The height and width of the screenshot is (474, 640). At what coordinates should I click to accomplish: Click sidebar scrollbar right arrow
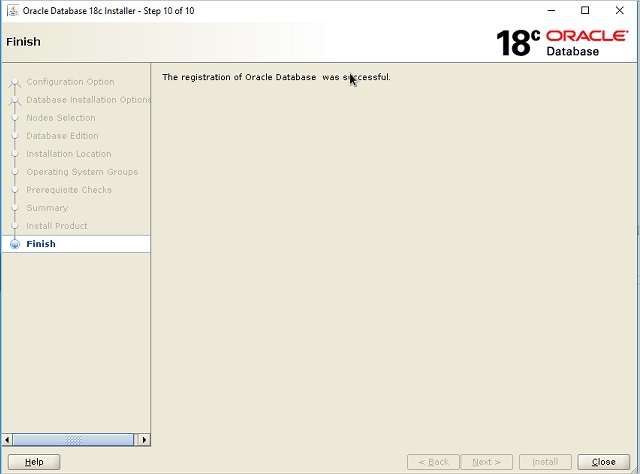click(x=144, y=440)
